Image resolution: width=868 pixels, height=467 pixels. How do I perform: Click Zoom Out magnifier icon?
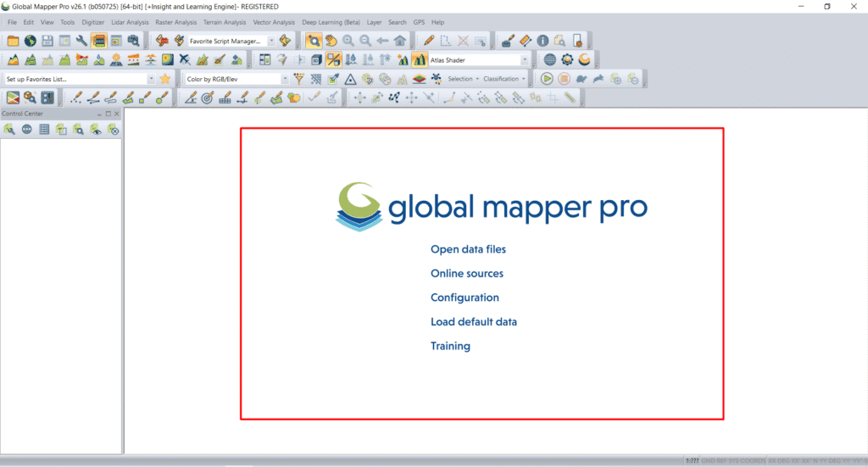pos(364,41)
